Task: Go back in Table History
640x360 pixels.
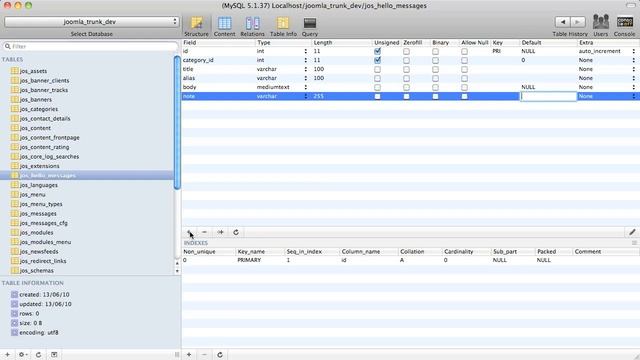Action: pos(563,22)
